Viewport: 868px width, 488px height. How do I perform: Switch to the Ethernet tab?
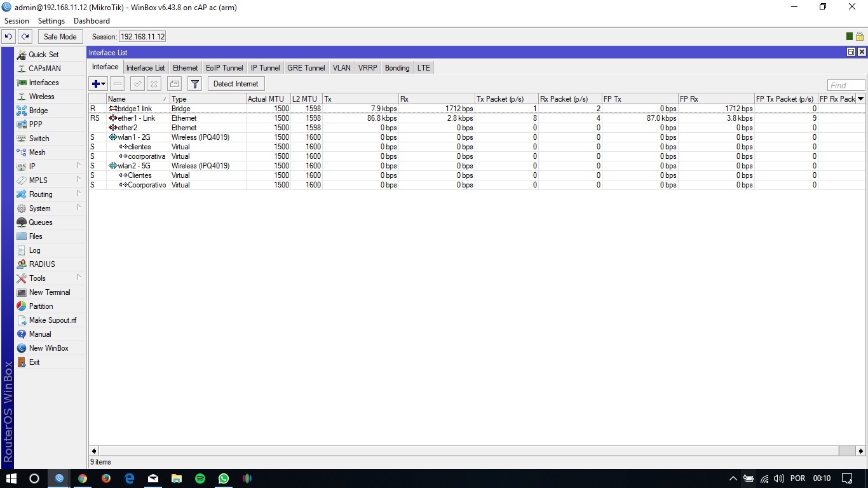pyautogui.click(x=186, y=68)
